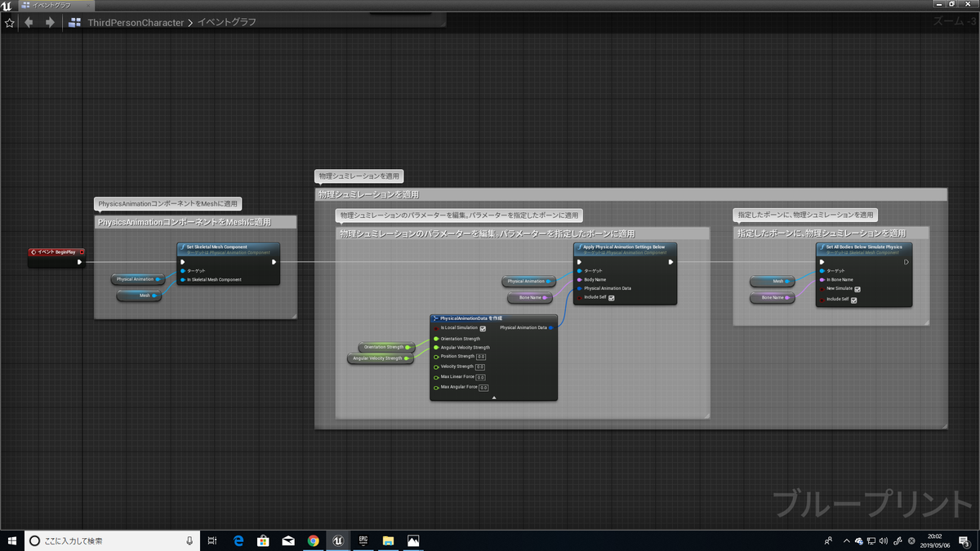Viewport: 980px width, 551px height.
Task: Select Bone Name variable feeding In Bone Name
Action: pyautogui.click(x=773, y=298)
